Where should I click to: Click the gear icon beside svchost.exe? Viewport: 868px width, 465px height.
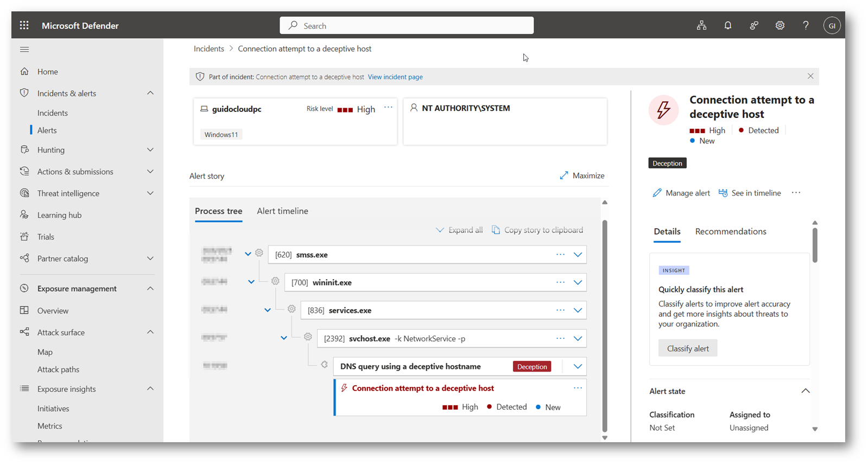pos(308,337)
